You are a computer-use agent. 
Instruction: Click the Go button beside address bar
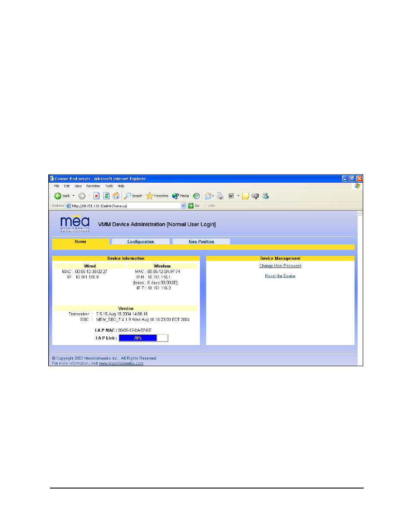coord(193,206)
